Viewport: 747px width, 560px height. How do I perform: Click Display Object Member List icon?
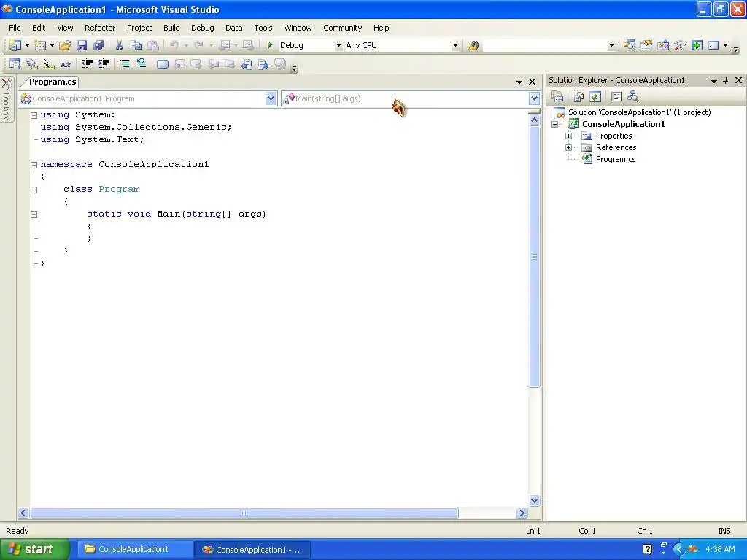pyautogui.click(x=15, y=64)
